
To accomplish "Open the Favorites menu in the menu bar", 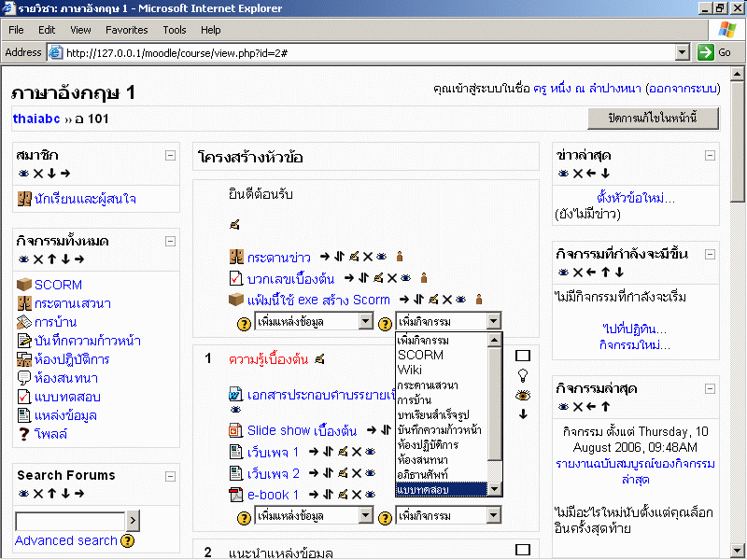I will (x=126, y=30).
